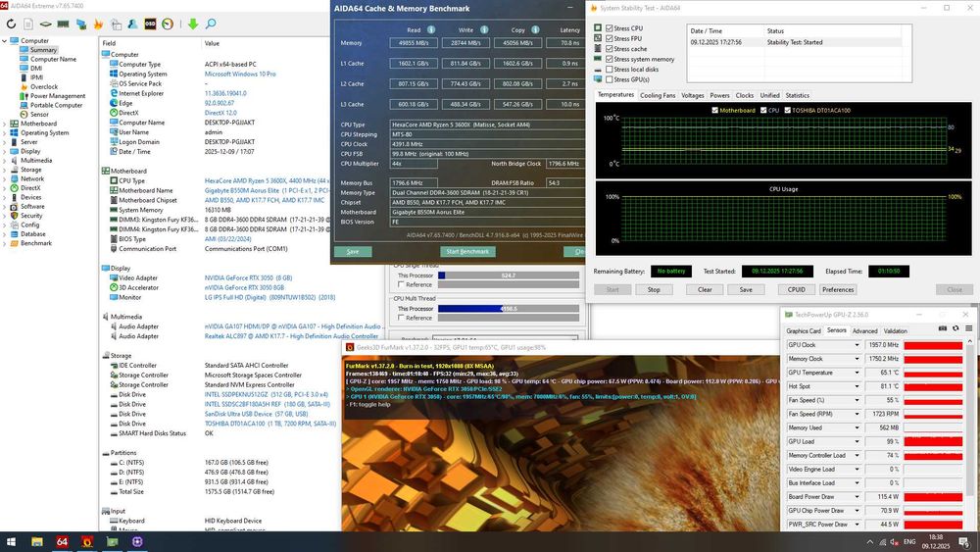Click Save in Cache & Memory Benchmark
Image resolution: width=980 pixels, height=552 pixels.
pyautogui.click(x=353, y=251)
